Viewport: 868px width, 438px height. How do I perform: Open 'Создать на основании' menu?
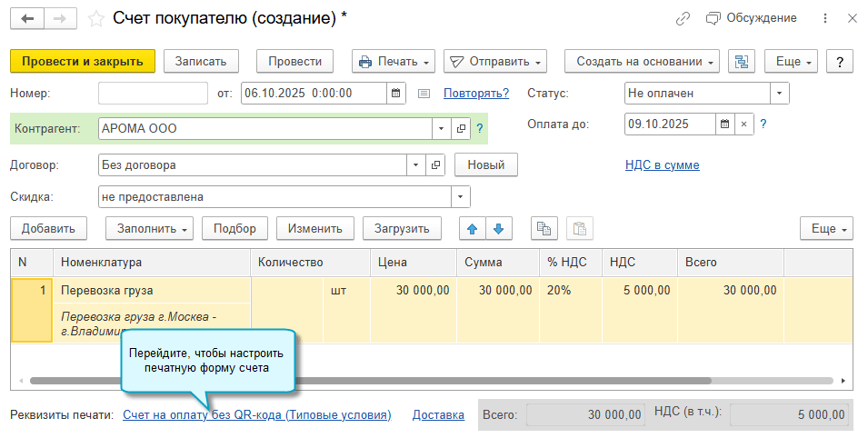coord(642,62)
